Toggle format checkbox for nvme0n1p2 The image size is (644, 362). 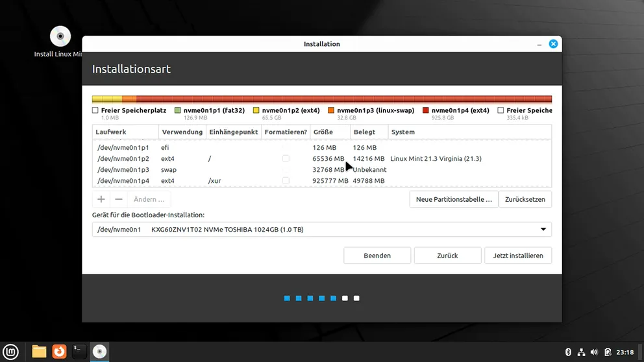[x=286, y=158]
